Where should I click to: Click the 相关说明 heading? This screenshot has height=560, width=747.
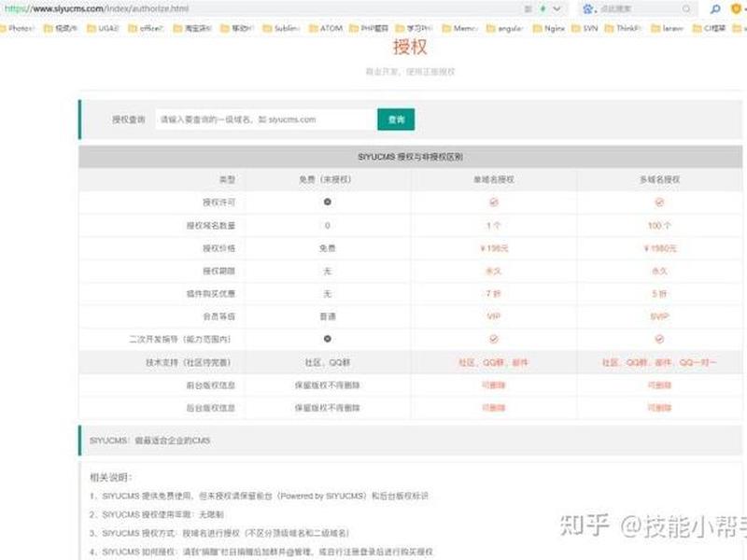pos(111,477)
